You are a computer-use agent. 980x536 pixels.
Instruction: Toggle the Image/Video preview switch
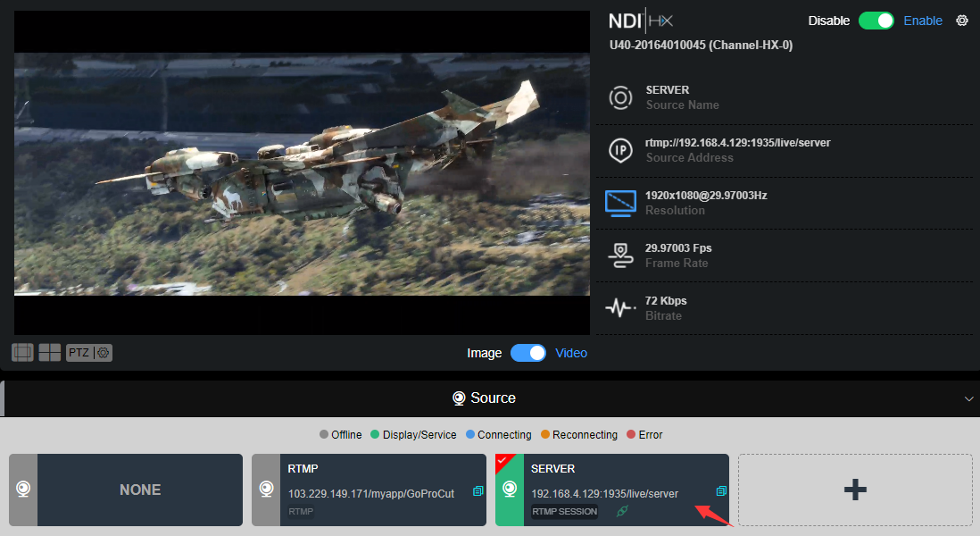coord(528,353)
